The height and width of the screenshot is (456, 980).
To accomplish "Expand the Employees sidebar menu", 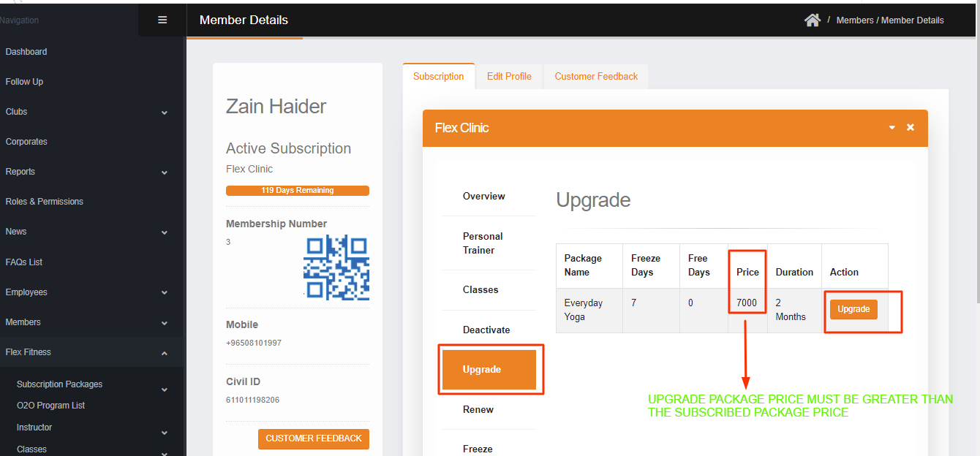I will (x=164, y=293).
